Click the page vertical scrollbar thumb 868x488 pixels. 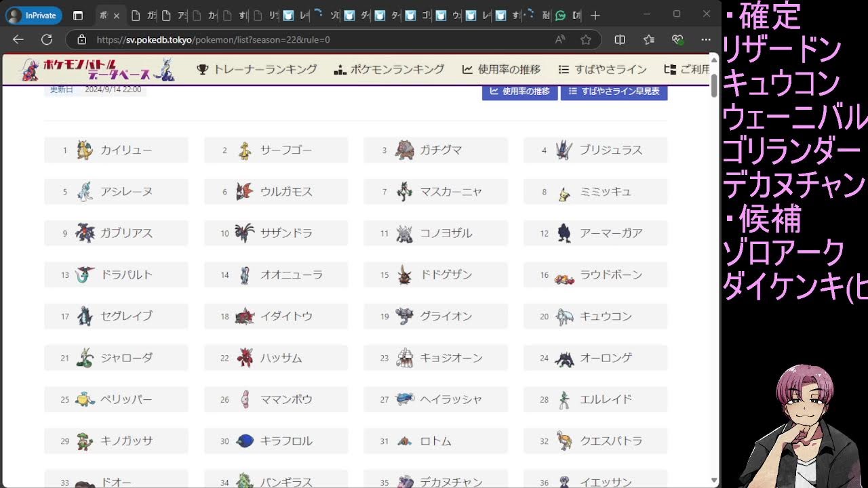pyautogui.click(x=714, y=85)
